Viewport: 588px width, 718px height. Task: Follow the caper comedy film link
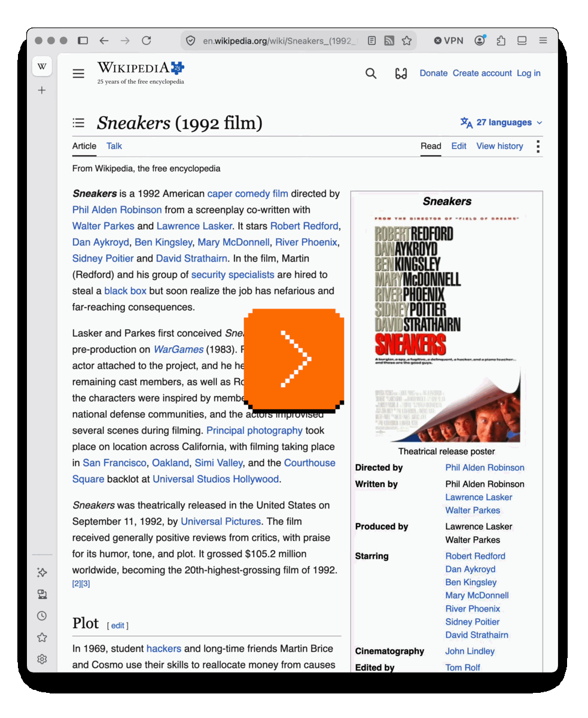[x=248, y=193]
